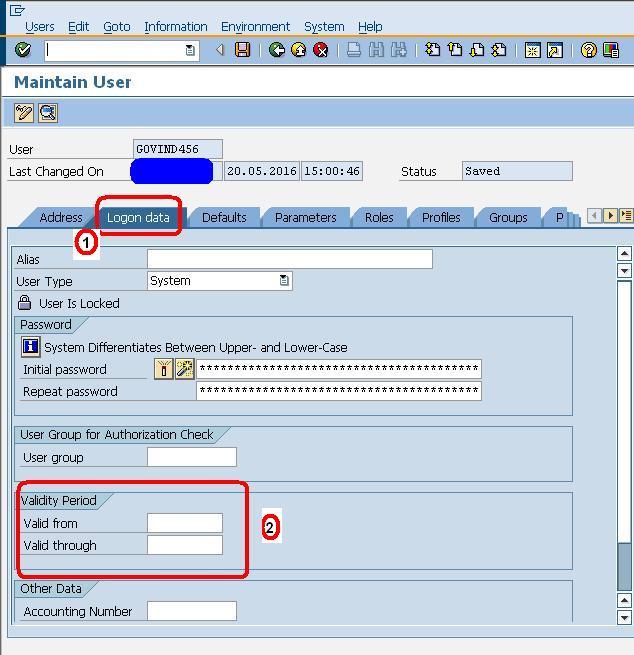Click the User Is Locked padlock icon

pos(25,303)
